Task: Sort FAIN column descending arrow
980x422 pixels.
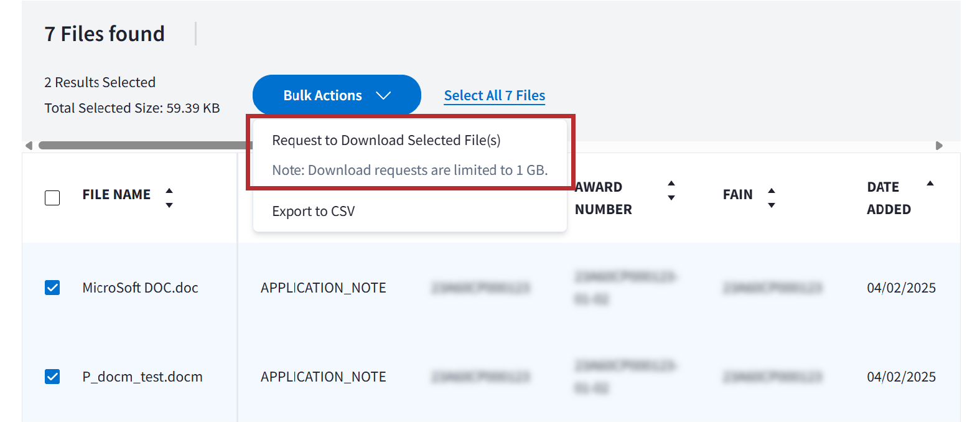Action: (x=772, y=205)
